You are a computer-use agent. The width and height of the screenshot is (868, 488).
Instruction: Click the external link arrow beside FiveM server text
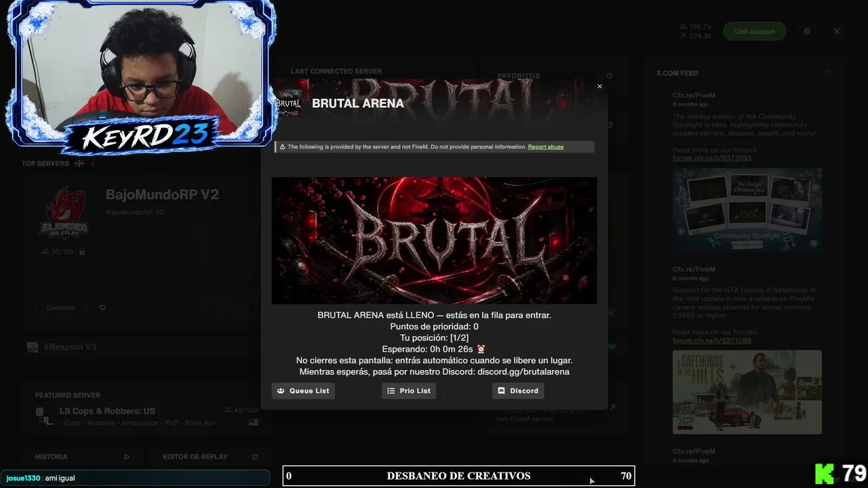612,407
